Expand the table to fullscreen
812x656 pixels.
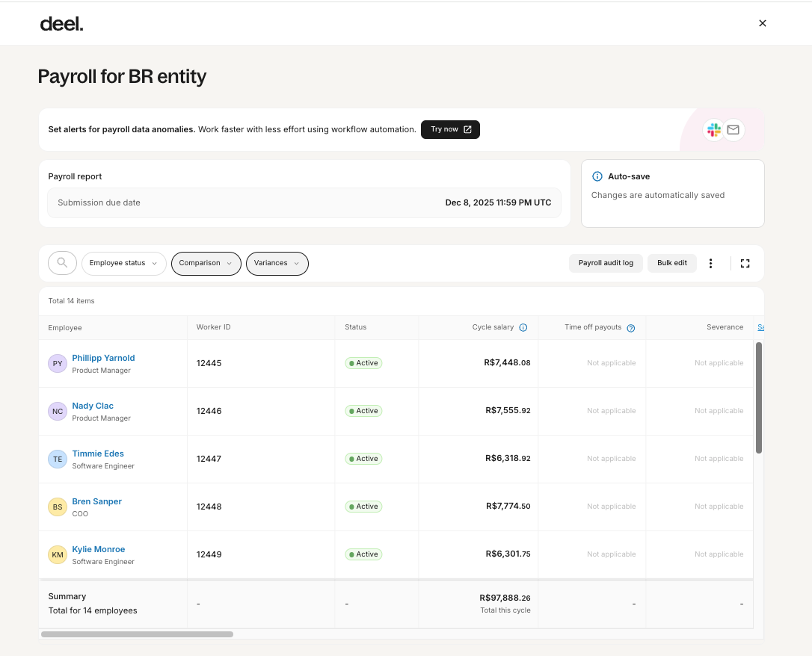tap(745, 263)
